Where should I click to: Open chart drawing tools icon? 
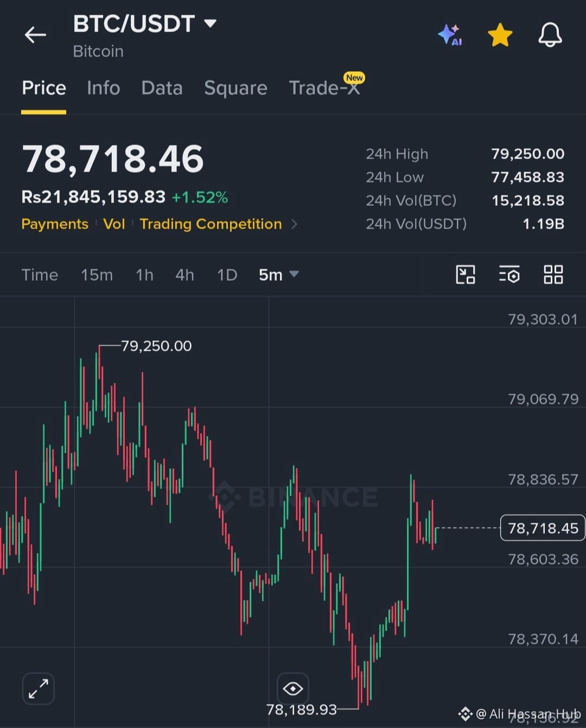[x=466, y=275]
